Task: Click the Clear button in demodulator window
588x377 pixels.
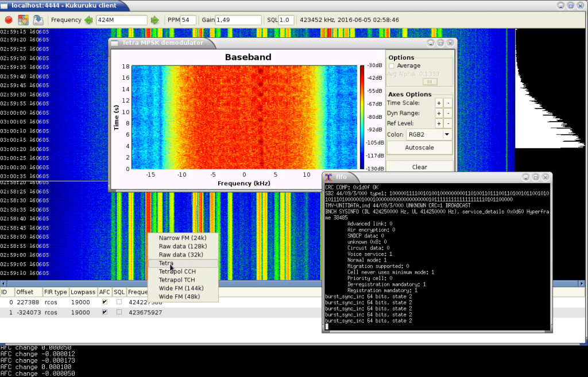Action: (x=419, y=167)
